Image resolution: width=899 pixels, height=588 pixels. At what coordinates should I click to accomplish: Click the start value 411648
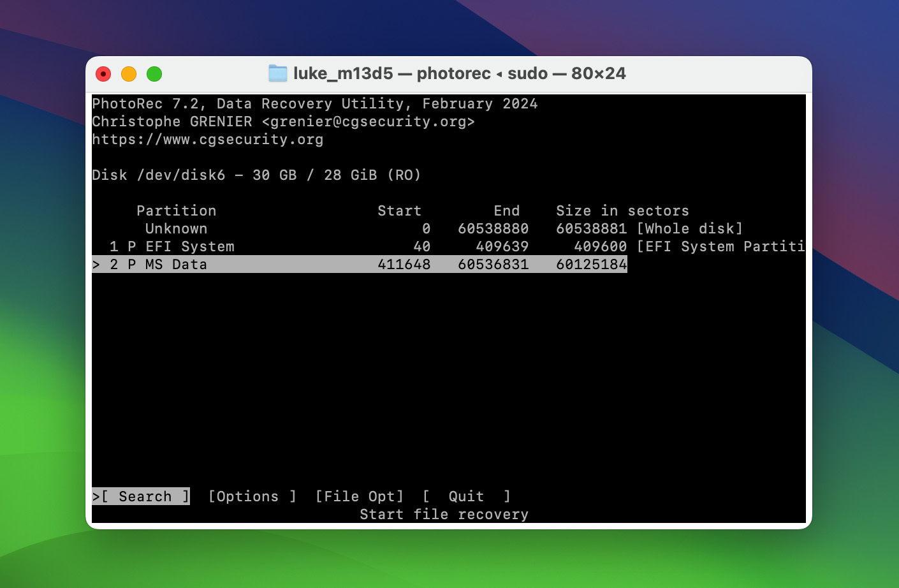tap(404, 264)
